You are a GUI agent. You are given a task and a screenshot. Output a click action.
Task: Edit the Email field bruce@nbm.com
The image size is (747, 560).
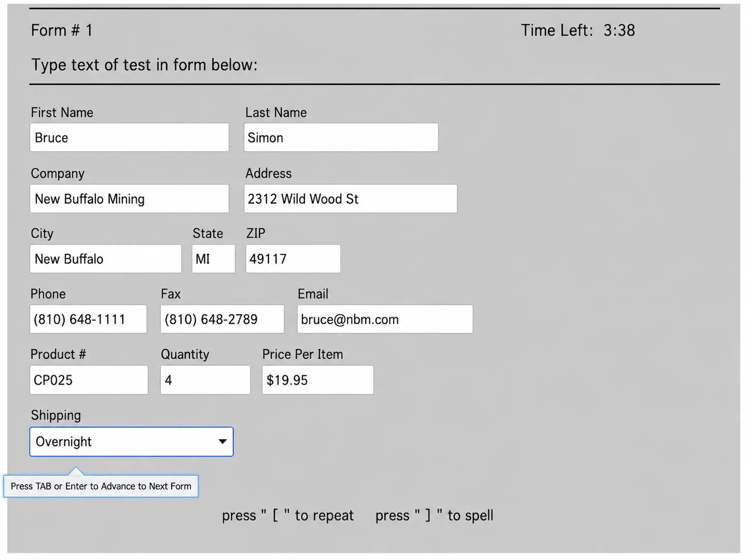click(x=385, y=319)
